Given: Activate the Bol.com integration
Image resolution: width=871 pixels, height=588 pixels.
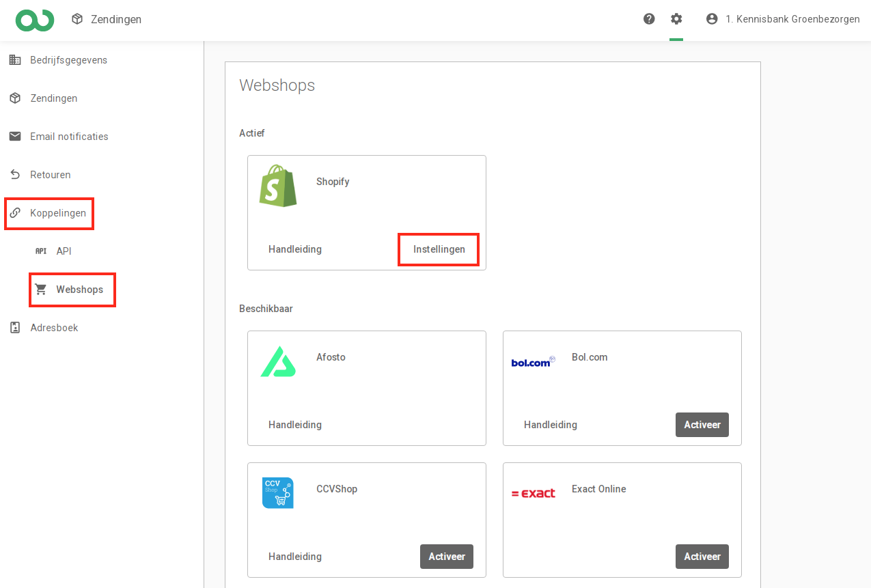Looking at the screenshot, I should pyautogui.click(x=702, y=425).
